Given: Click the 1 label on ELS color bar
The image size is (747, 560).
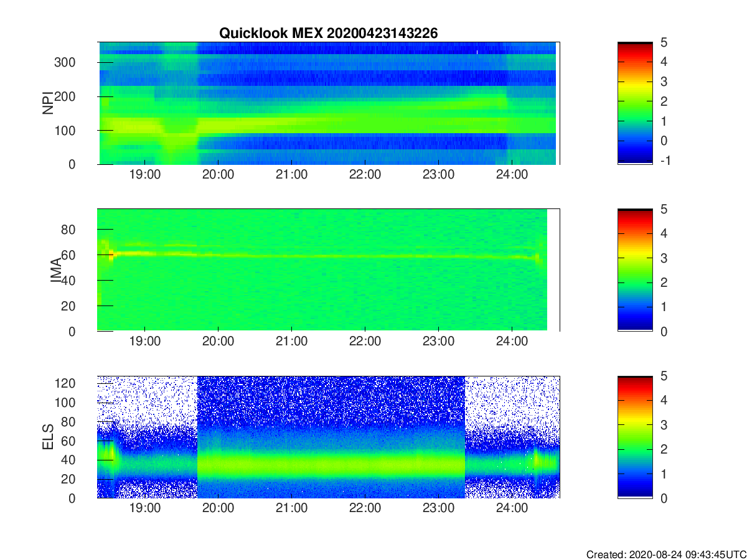Looking at the screenshot, I should pyautogui.click(x=664, y=474).
